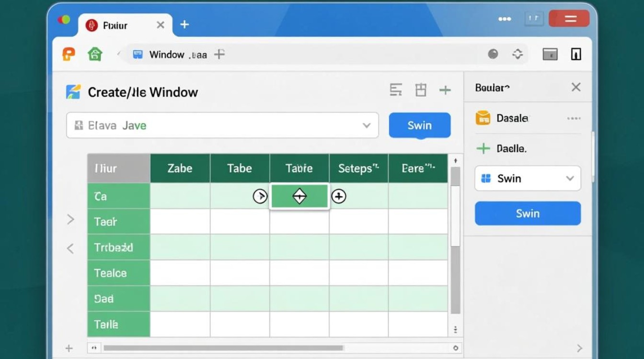Collapse the left chevron beside Trbadd row
Image resolution: width=644 pixels, height=359 pixels.
[x=70, y=248]
